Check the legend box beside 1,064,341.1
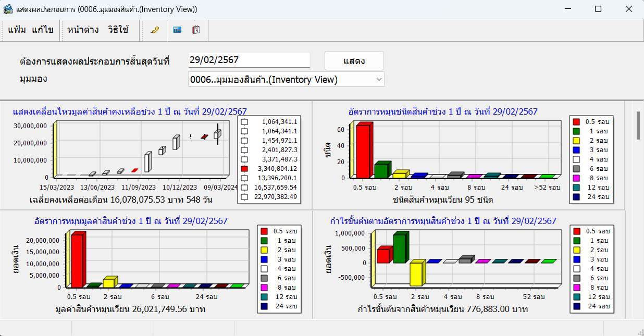644x336 pixels. [243, 121]
